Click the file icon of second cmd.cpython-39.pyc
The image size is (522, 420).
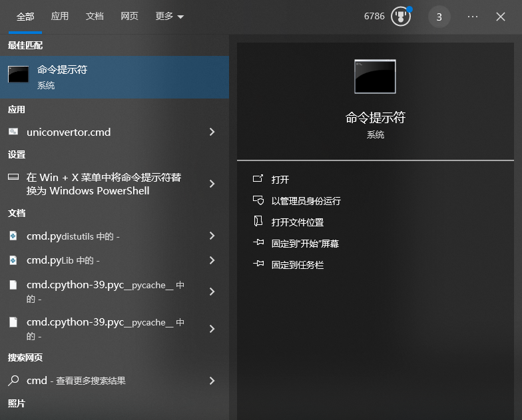tap(13, 322)
